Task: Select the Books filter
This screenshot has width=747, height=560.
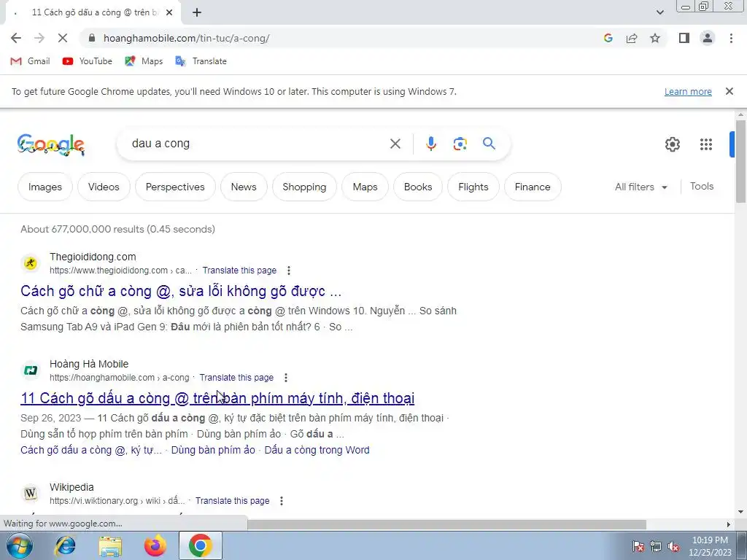Action: (418, 187)
